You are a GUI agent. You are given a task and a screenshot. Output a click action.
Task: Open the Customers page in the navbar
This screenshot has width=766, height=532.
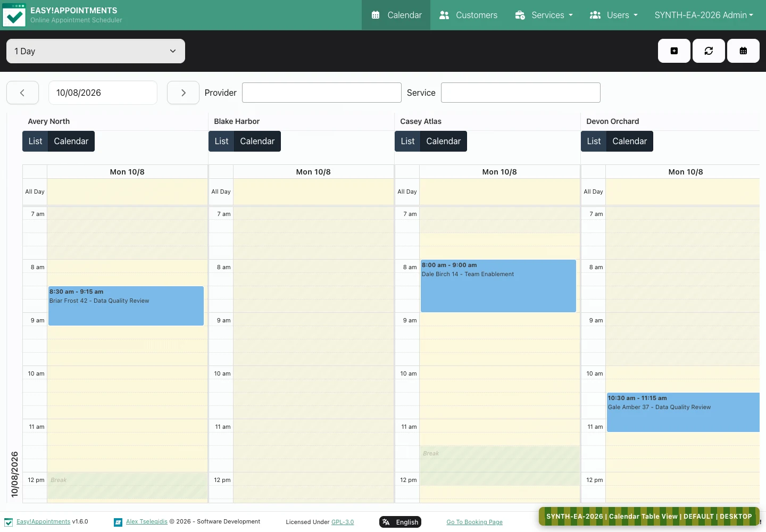[x=469, y=15]
